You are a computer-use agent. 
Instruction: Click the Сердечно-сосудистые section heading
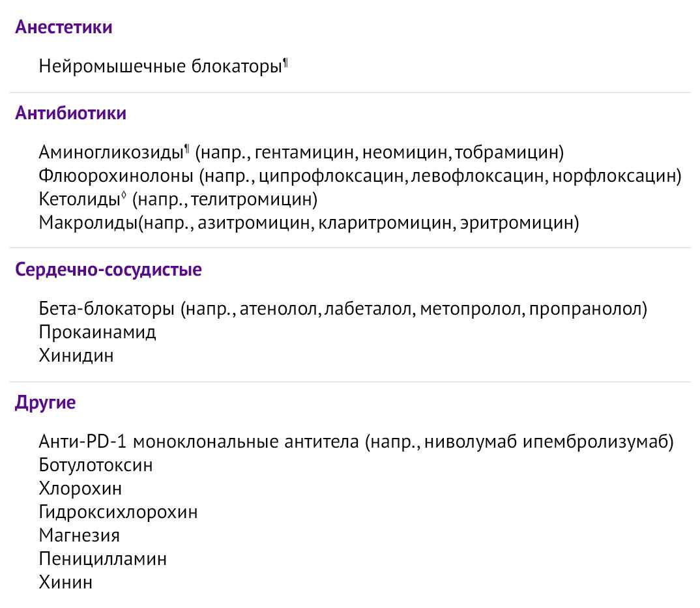108,270
